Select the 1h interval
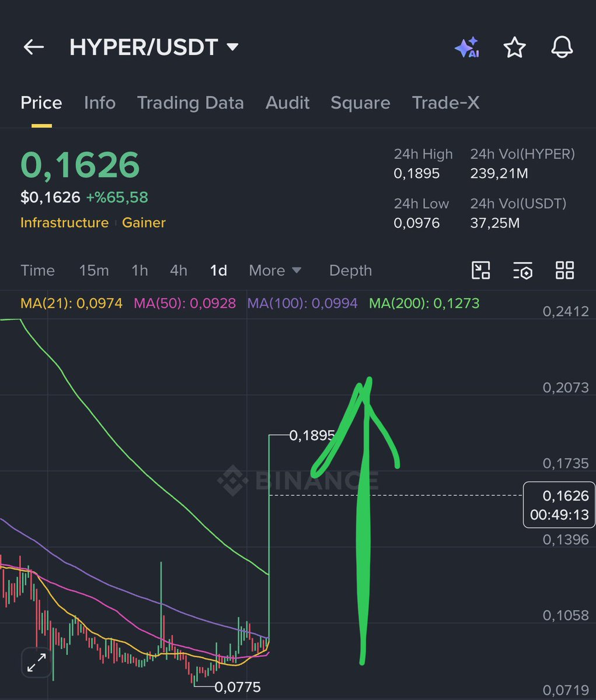596x700 pixels. (x=140, y=270)
